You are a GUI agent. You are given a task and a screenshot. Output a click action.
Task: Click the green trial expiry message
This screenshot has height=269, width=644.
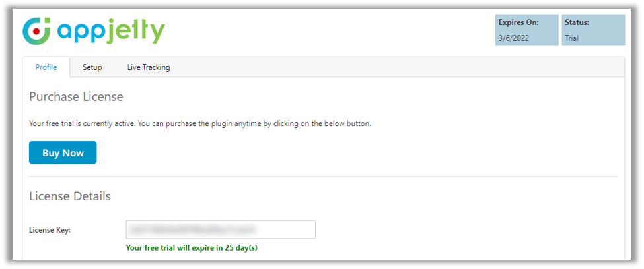(x=192, y=249)
